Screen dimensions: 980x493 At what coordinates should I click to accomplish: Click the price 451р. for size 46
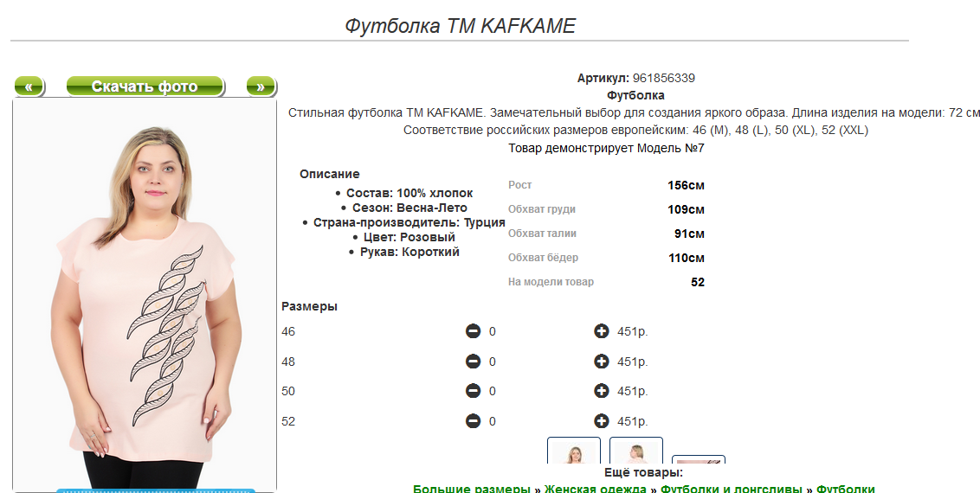633,331
